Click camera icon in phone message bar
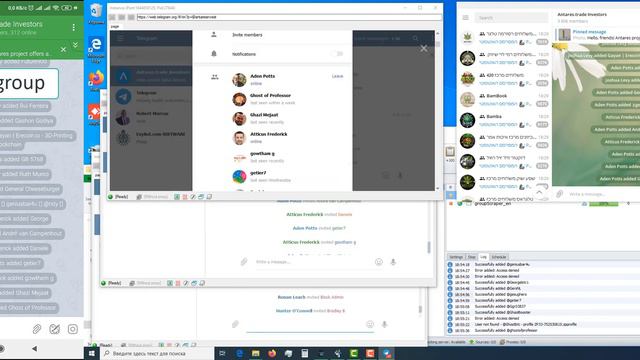Image resolution: width=640 pixels, height=360 pixels. (73, 329)
